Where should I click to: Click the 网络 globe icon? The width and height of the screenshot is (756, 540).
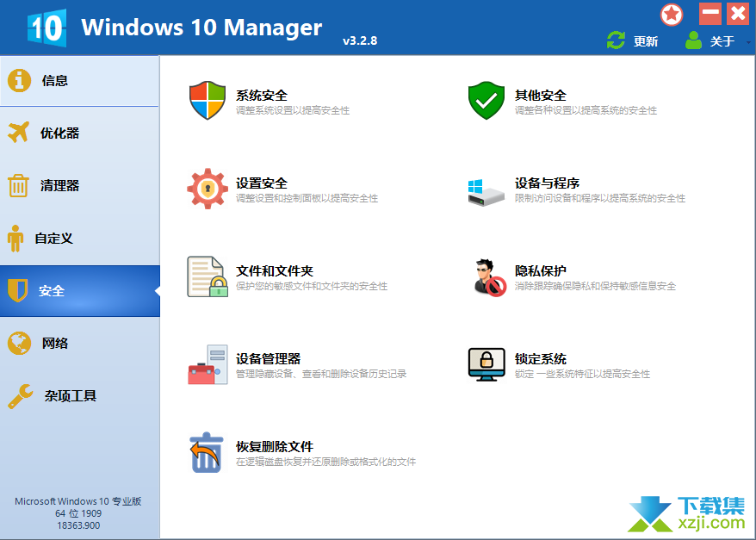pyautogui.click(x=19, y=343)
